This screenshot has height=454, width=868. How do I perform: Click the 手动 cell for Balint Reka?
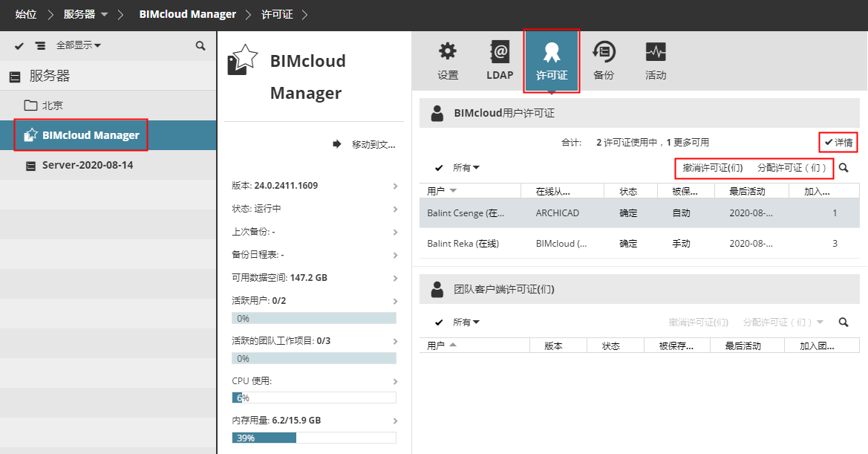[x=681, y=244]
